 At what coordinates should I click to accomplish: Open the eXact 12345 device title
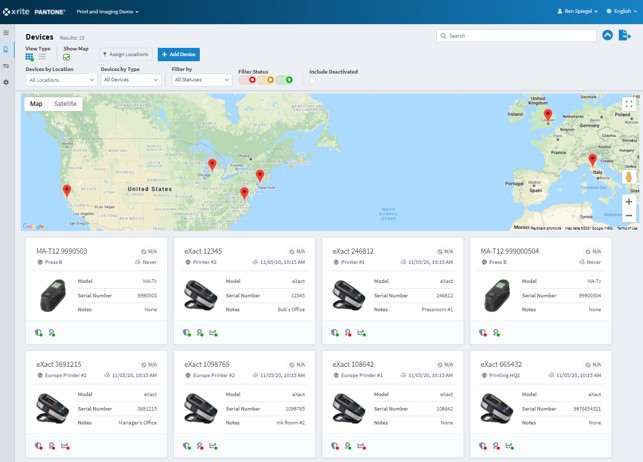[x=203, y=251]
